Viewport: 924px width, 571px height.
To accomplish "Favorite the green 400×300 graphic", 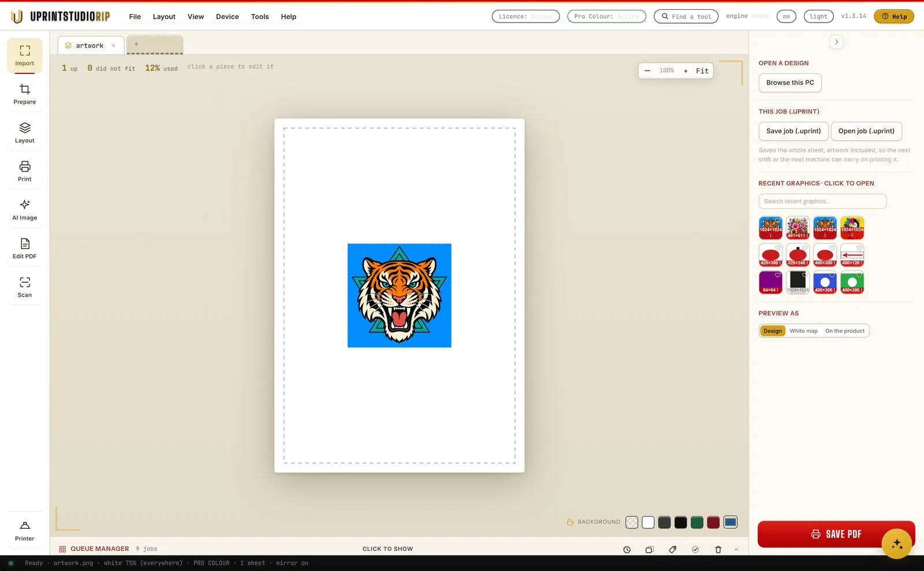I will [859, 275].
